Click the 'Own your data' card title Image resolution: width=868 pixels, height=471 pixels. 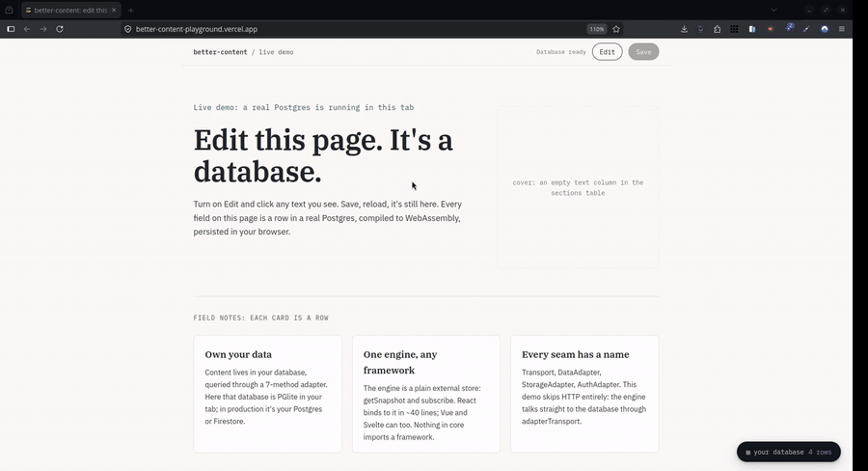click(238, 354)
